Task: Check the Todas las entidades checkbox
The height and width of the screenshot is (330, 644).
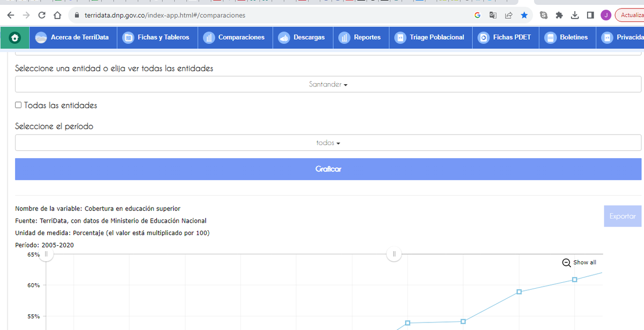Action: click(18, 105)
